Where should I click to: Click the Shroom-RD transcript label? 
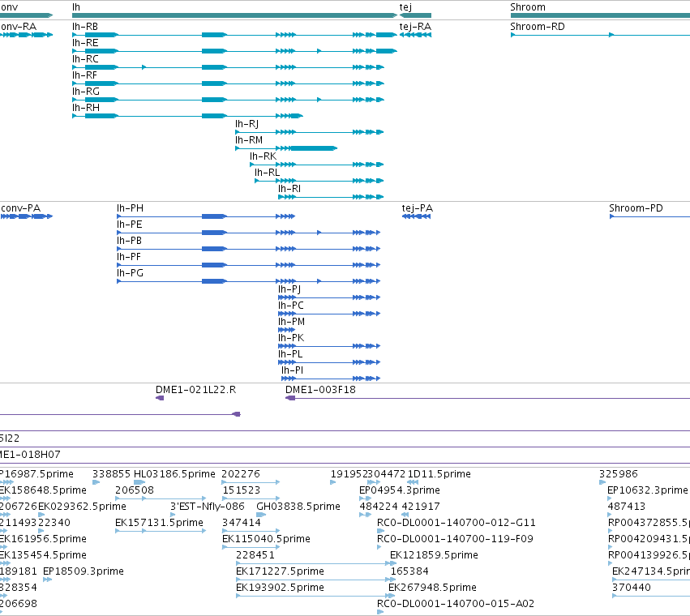coord(537,27)
